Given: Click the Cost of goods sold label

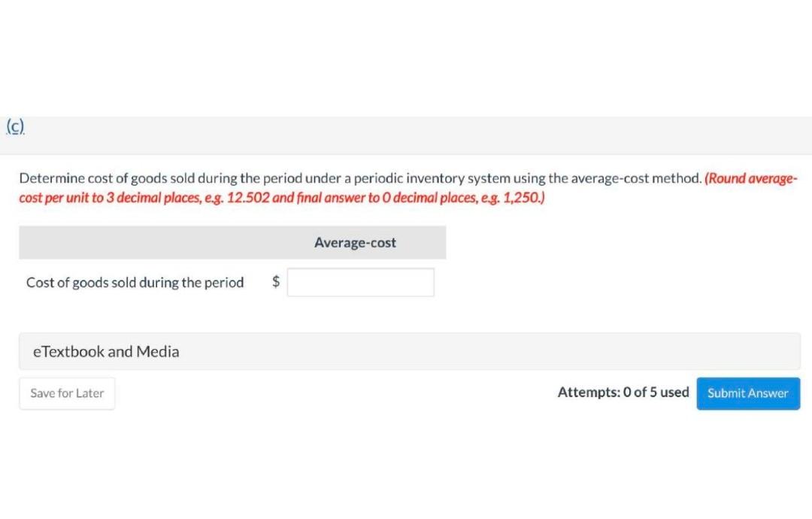Looking at the screenshot, I should click(x=135, y=282).
